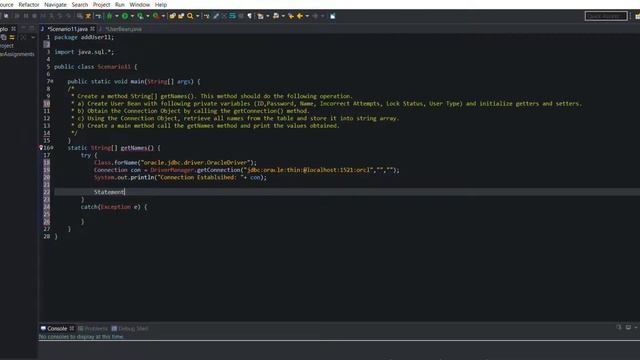This screenshot has width=640, height=360.
Task: Open the Back history dropdown arrow
Action: point(307,16)
